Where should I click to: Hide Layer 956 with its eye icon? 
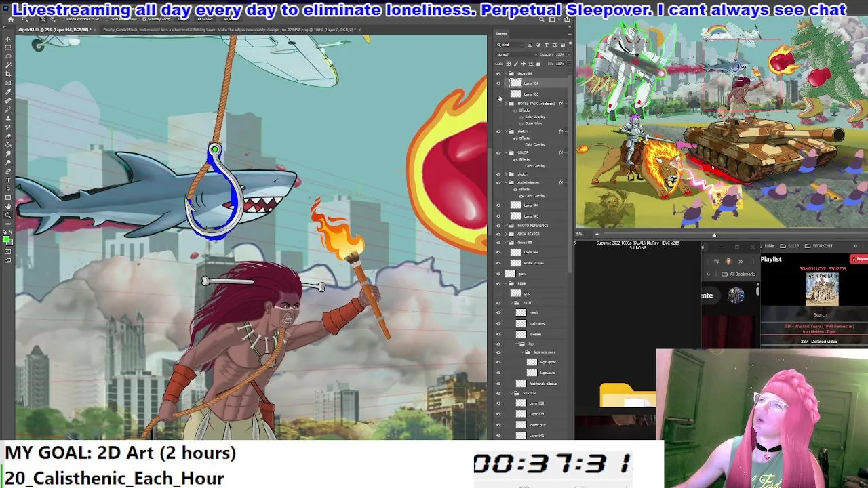pyautogui.click(x=498, y=83)
